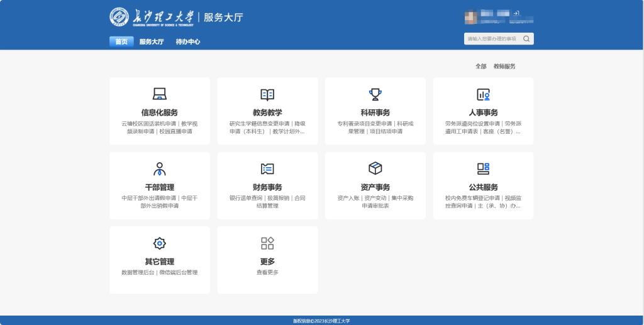Image resolution: width=644 pixels, height=325 pixels.
Task: Click the magnifier search icon
Action: click(x=526, y=39)
